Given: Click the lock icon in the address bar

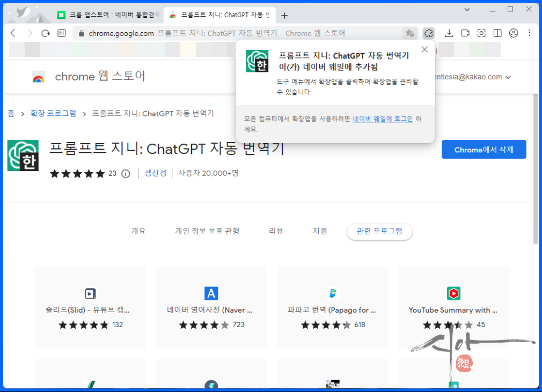Looking at the screenshot, I should 82,33.
